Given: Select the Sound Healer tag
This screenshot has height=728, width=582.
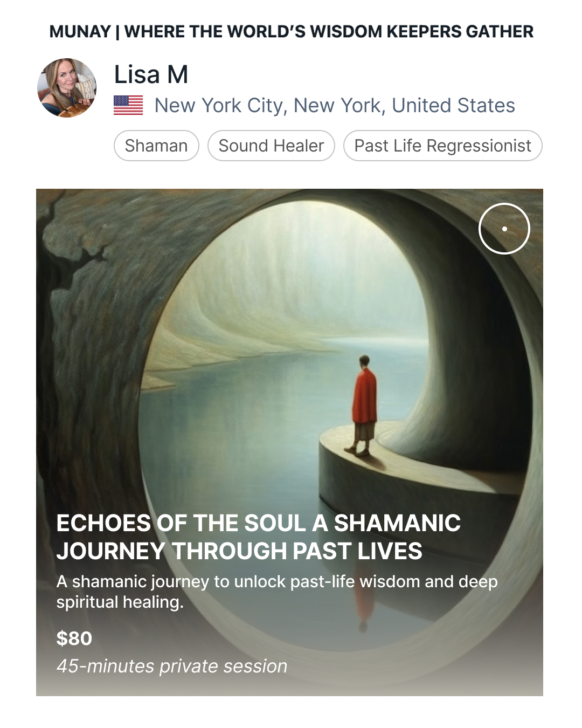Looking at the screenshot, I should (271, 146).
